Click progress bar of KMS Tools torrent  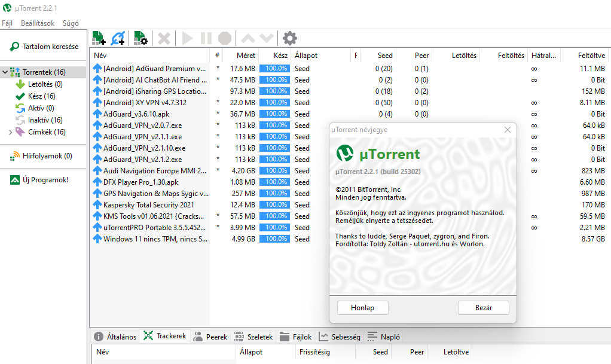pyautogui.click(x=275, y=216)
